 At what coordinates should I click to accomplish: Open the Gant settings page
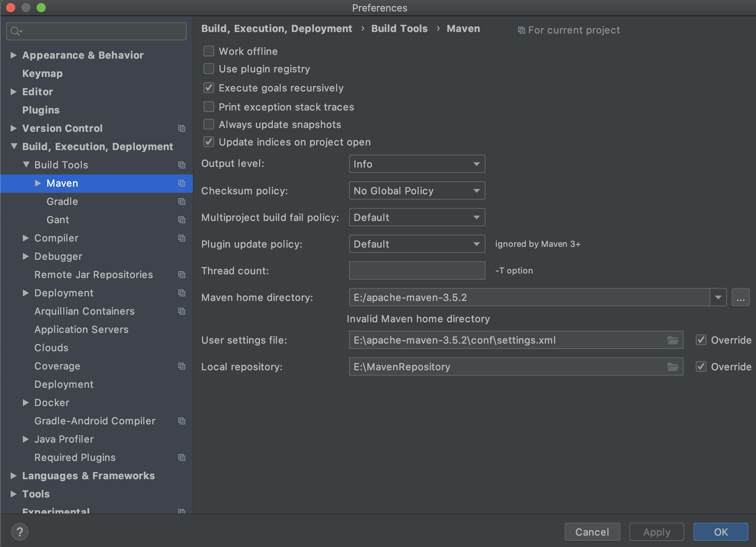click(58, 220)
